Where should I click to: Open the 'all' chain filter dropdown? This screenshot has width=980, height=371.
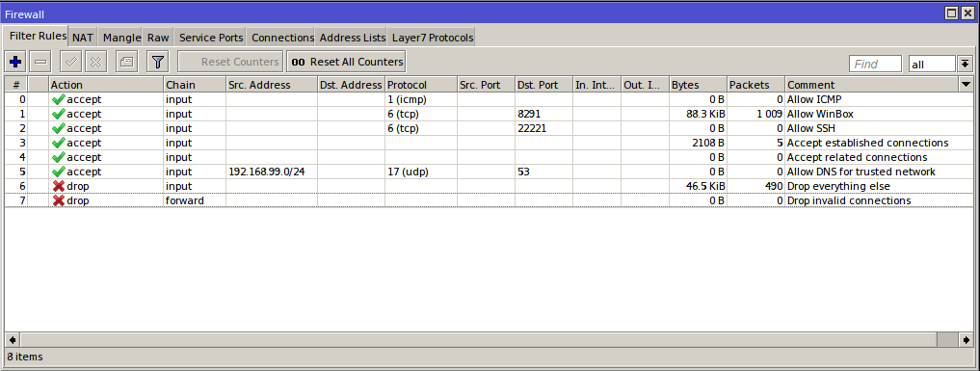pyautogui.click(x=966, y=64)
